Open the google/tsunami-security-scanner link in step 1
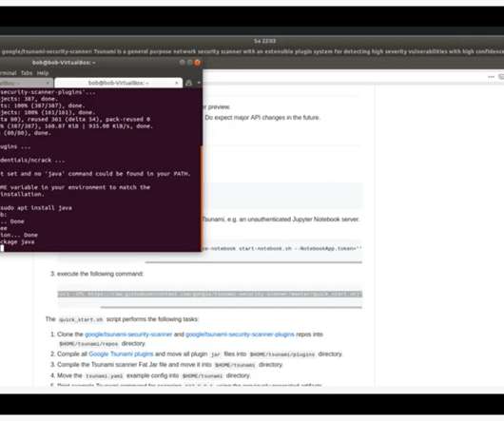The width and height of the screenshot is (504, 421). click(x=128, y=335)
